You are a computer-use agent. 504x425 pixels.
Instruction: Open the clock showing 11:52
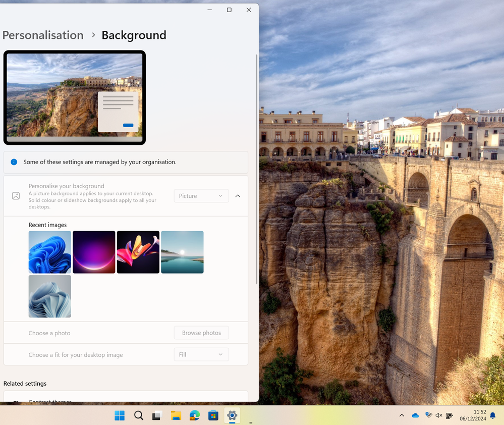[x=473, y=415]
